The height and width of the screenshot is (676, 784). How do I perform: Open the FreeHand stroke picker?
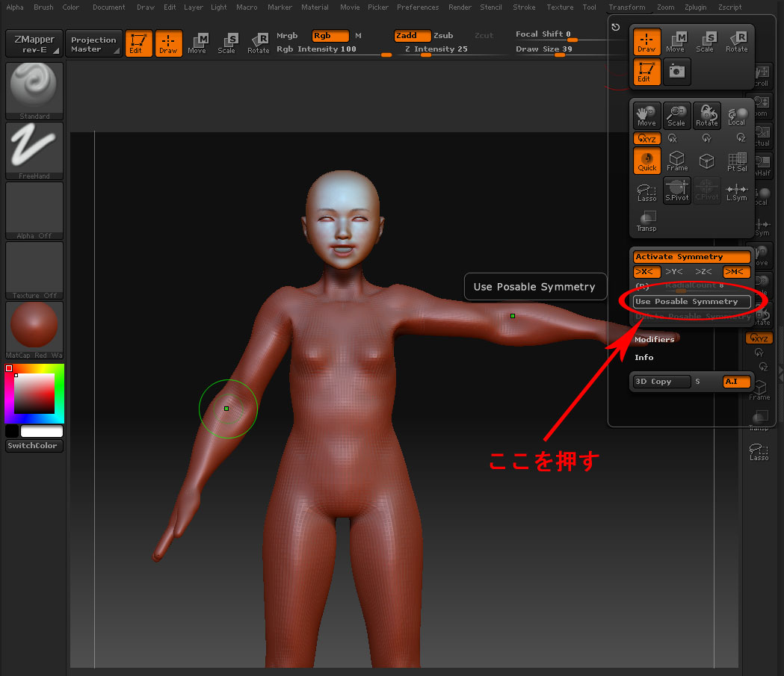pos(34,151)
